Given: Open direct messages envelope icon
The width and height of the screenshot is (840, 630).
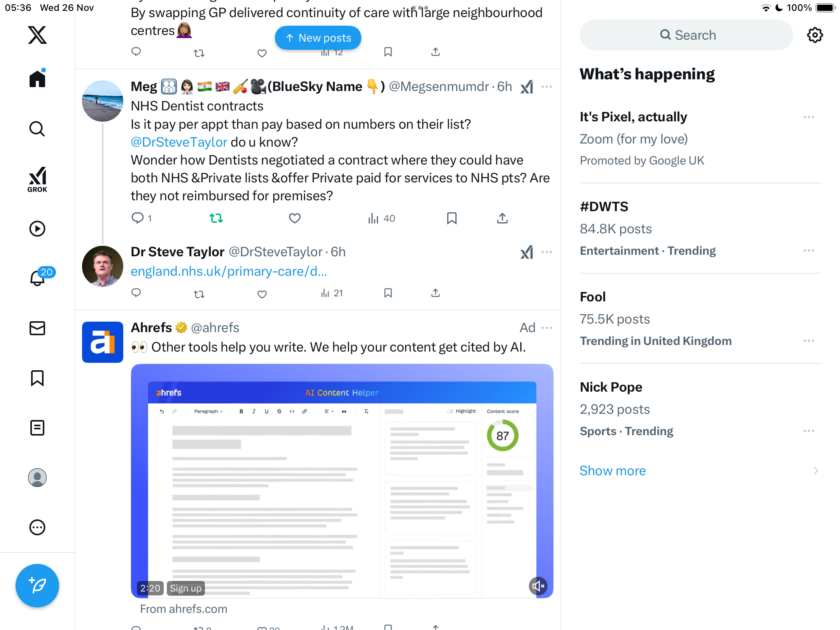Looking at the screenshot, I should [37, 328].
